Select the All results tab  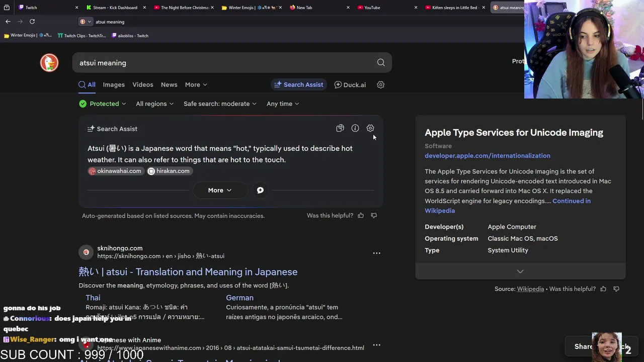(x=87, y=85)
